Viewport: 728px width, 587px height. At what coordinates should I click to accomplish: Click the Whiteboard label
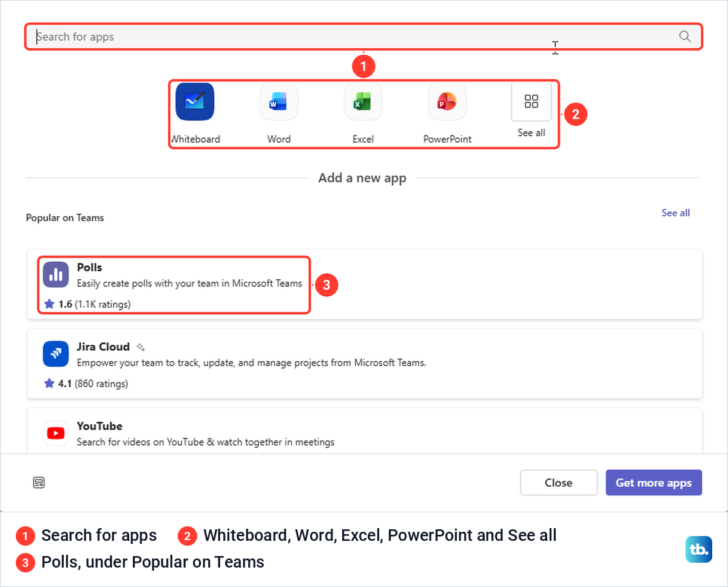tap(195, 139)
